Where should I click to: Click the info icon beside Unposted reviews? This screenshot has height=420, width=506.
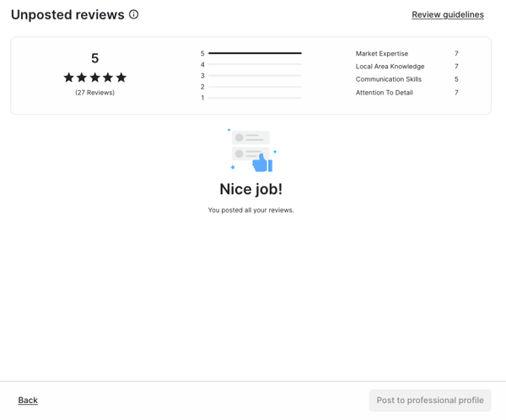click(x=133, y=14)
